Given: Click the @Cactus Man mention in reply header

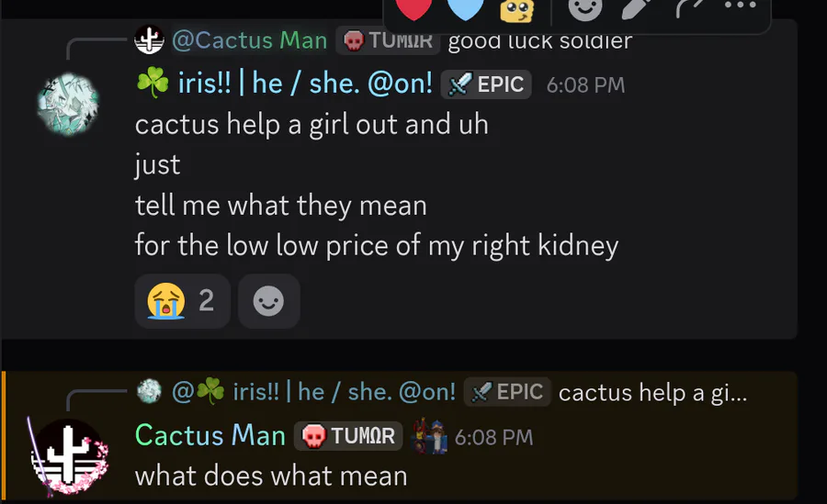Looking at the screenshot, I should tap(248, 40).
